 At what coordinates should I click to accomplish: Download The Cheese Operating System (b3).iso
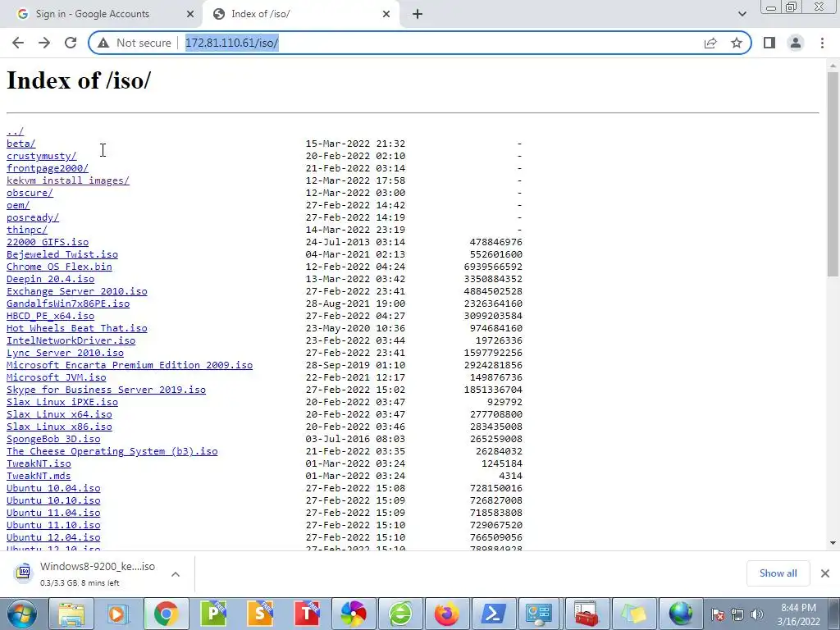click(112, 452)
